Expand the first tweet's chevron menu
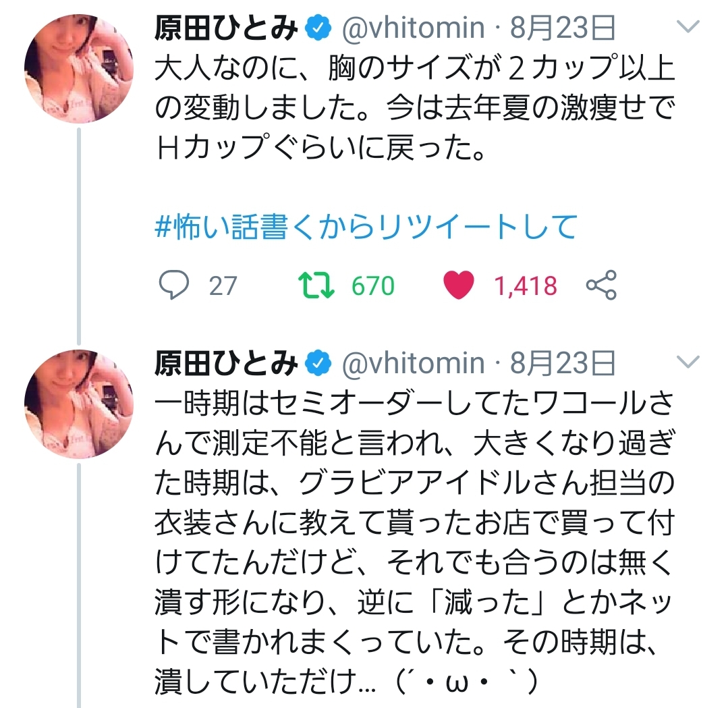This screenshot has width=728, height=708. click(x=689, y=27)
